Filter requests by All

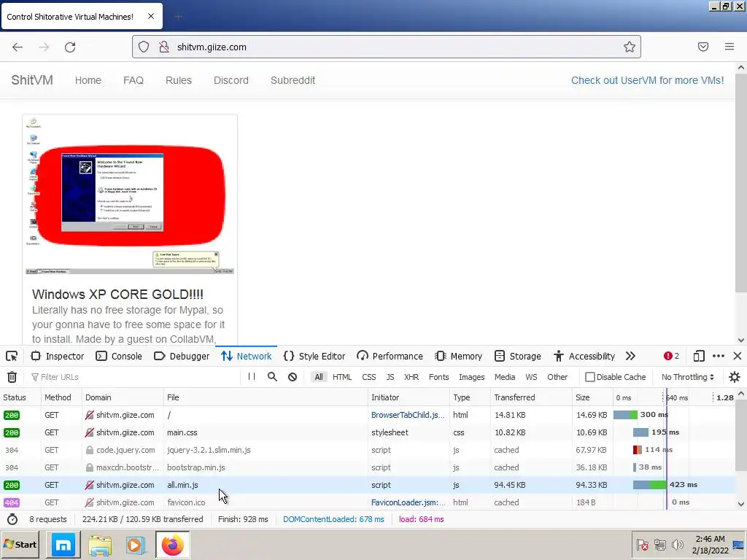pyautogui.click(x=319, y=377)
